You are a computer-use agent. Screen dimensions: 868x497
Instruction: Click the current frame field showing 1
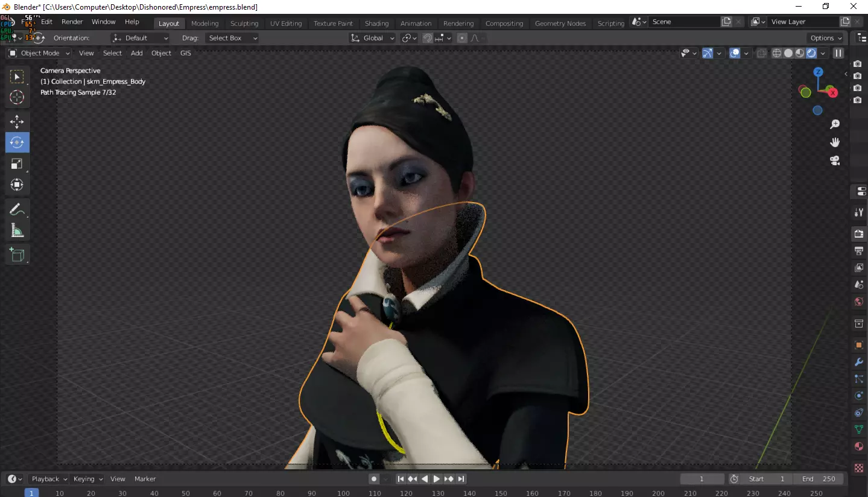702,479
